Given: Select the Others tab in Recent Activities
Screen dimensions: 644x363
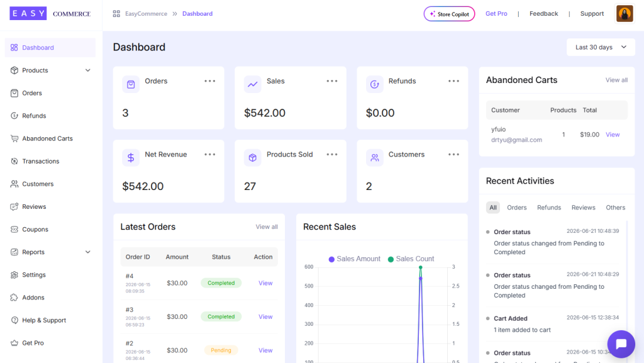Looking at the screenshot, I should pyautogui.click(x=615, y=208).
